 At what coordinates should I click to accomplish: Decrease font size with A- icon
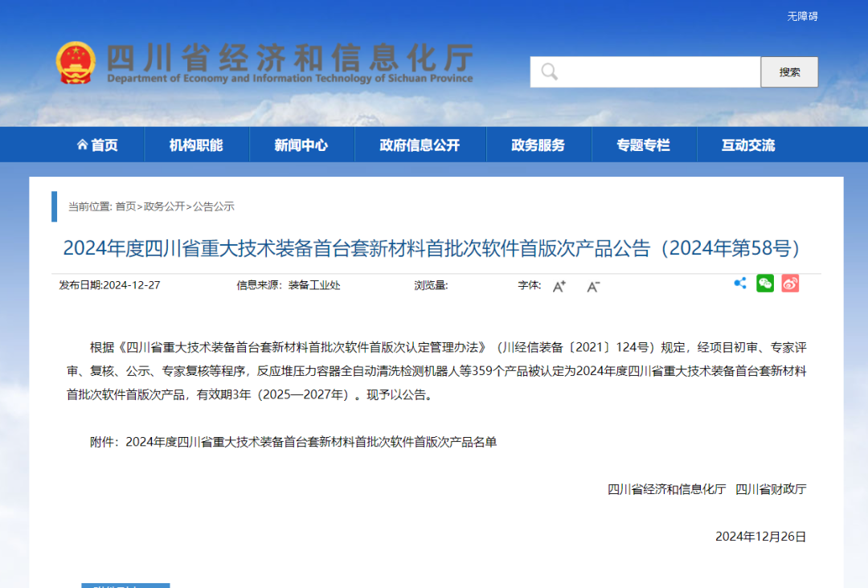(592, 286)
